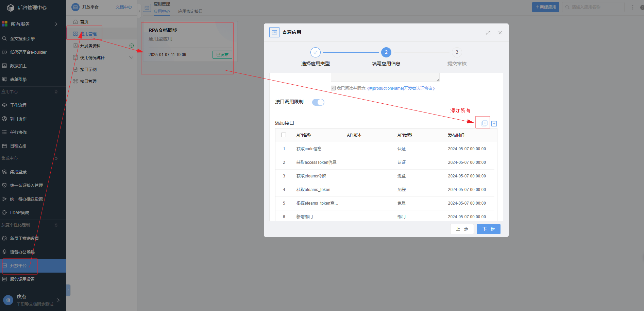Image resolution: width=644 pixels, height=311 pixels.
Task: Switch to 应用绑定接口 tab
Action: pos(190,12)
